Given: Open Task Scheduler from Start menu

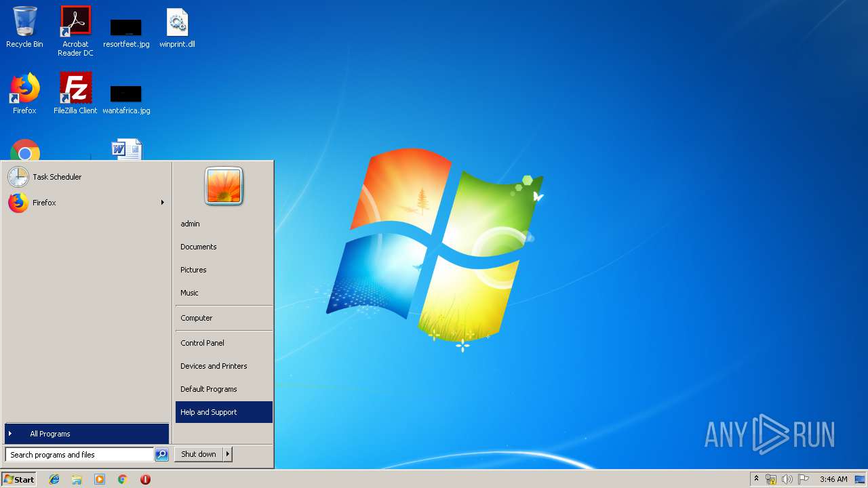Looking at the screenshot, I should (x=85, y=177).
